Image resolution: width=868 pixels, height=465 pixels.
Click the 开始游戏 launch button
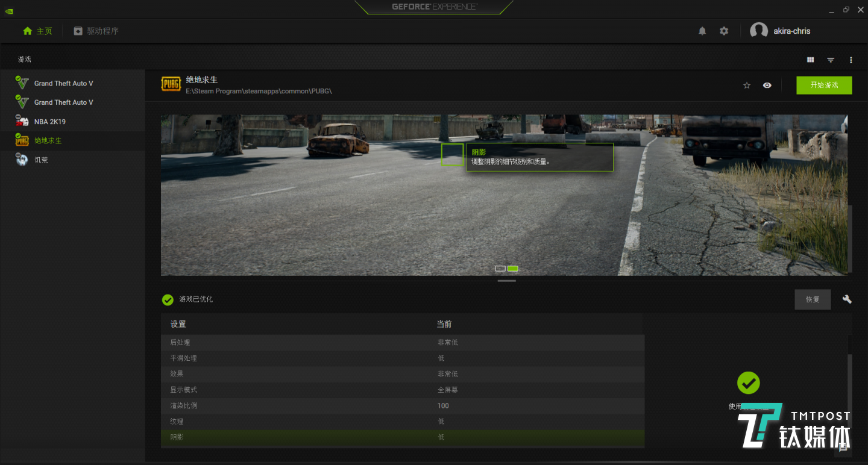click(824, 85)
